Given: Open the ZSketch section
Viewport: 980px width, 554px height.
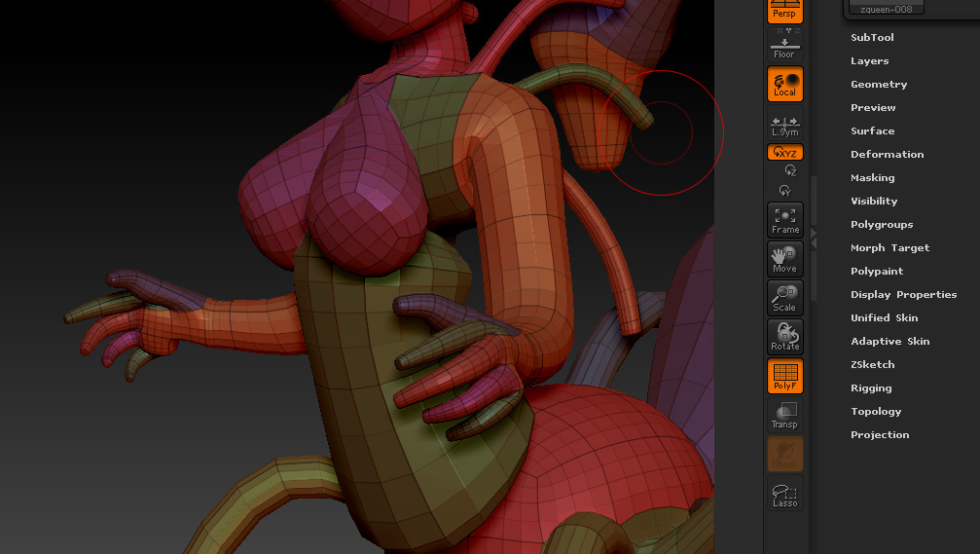Looking at the screenshot, I should point(873,364).
